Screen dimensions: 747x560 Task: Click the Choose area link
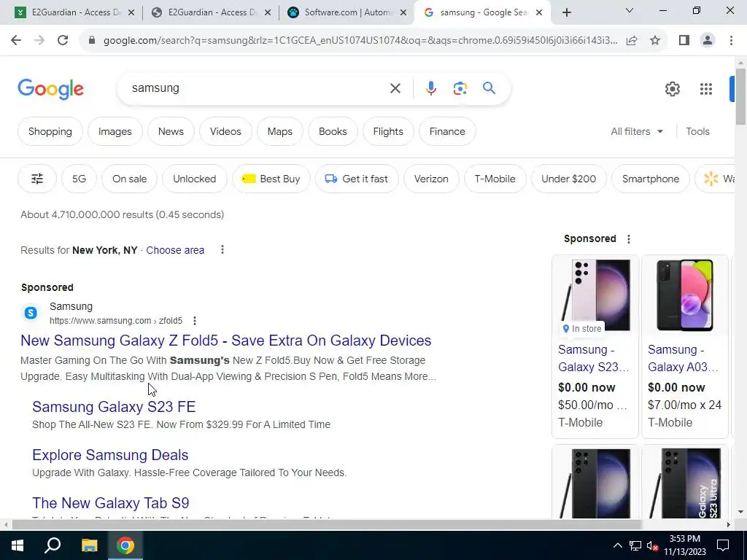175,250
